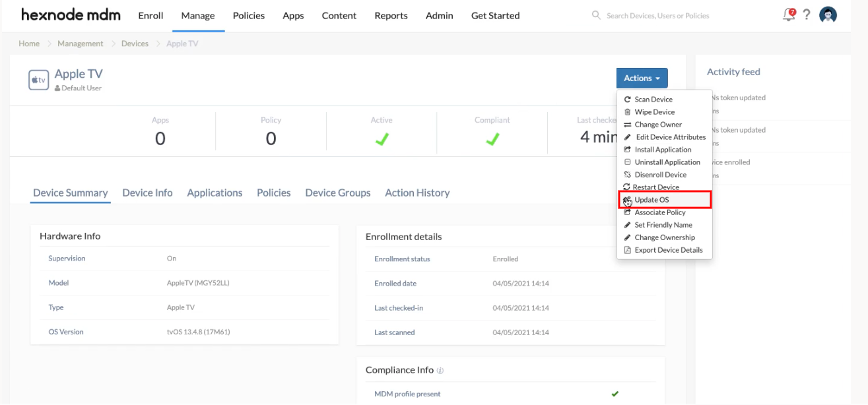
Task: Focus the Search Devices, Users or Policies field
Action: point(658,15)
